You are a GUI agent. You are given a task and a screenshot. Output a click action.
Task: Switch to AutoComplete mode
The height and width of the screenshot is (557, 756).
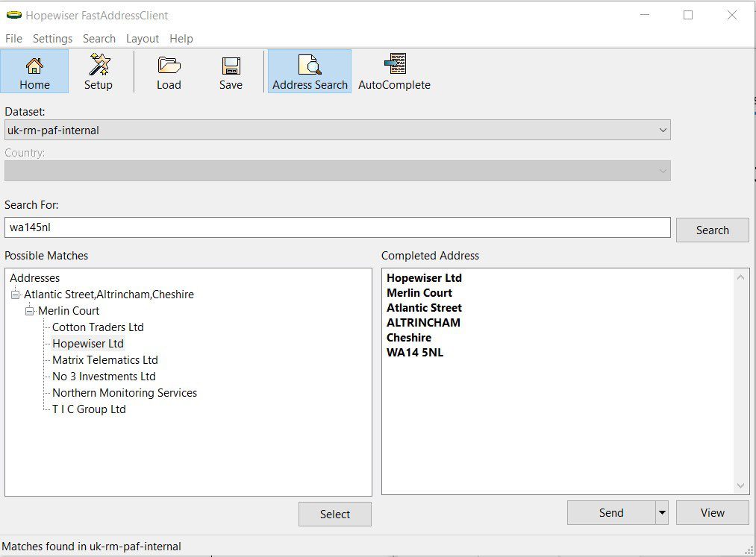point(394,72)
